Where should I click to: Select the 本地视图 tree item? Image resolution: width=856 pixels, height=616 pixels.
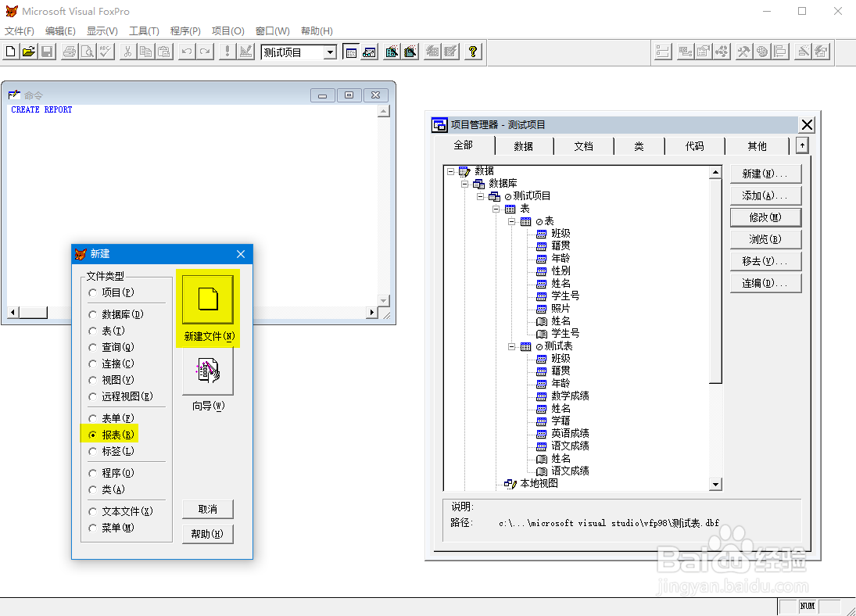[539, 483]
